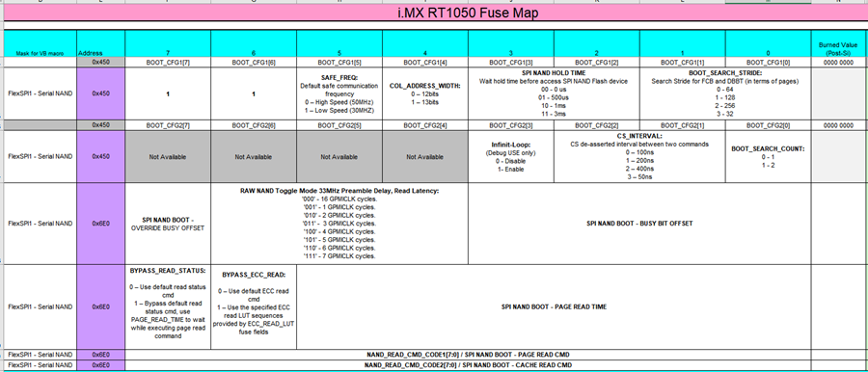Click the 0x6E0 address in BUSY BIT OFFSET row
Image resolution: width=868 pixels, height=372 pixels.
coord(101,224)
